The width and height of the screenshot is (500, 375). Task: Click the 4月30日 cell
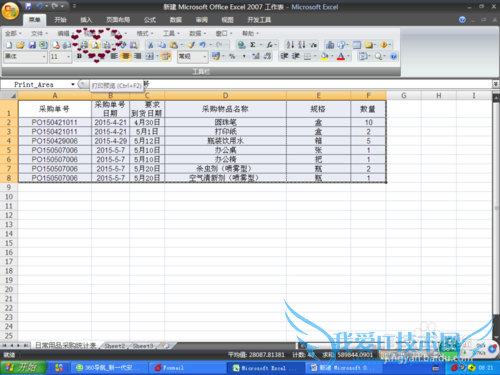(x=147, y=122)
